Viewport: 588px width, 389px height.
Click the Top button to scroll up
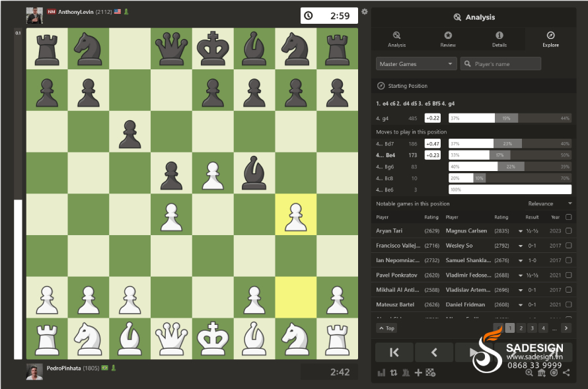386,328
